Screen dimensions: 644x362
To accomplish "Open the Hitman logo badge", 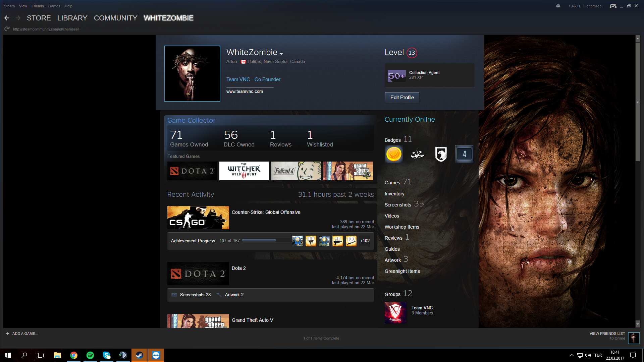I will click(417, 154).
